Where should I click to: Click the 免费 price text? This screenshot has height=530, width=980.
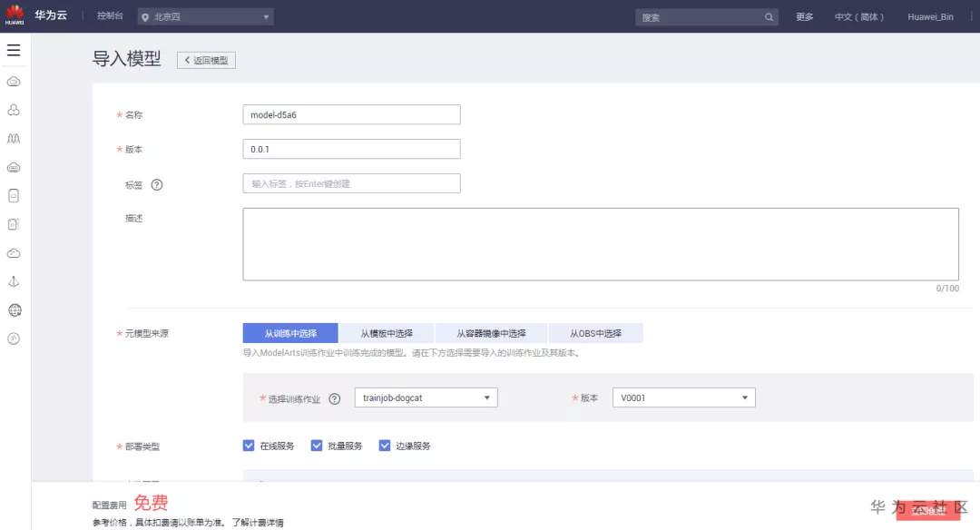point(151,503)
